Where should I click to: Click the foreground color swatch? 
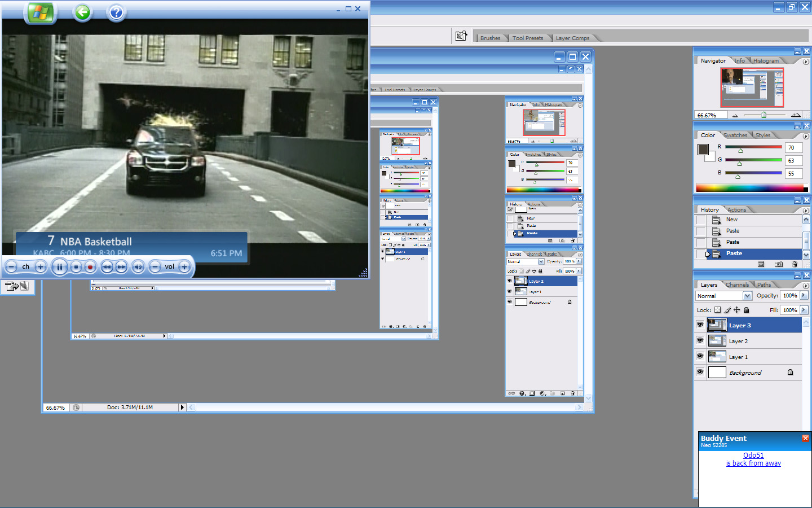703,150
